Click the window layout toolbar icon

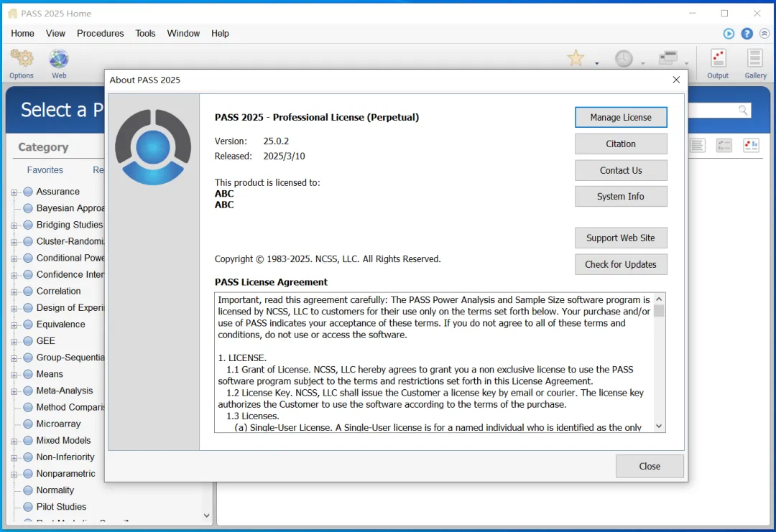tap(668, 58)
